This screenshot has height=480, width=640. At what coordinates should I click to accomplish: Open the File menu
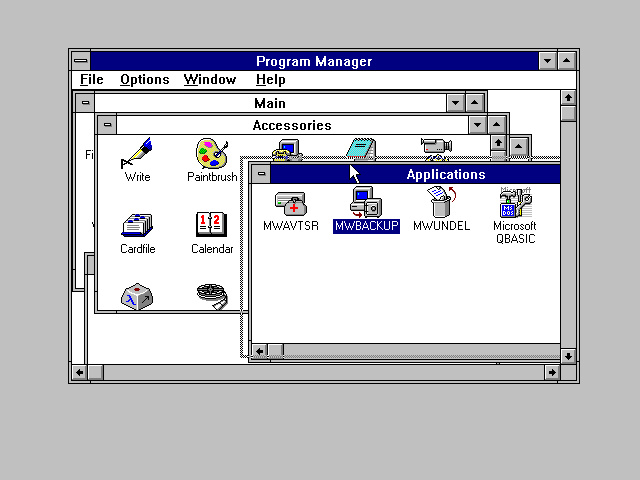[91, 80]
